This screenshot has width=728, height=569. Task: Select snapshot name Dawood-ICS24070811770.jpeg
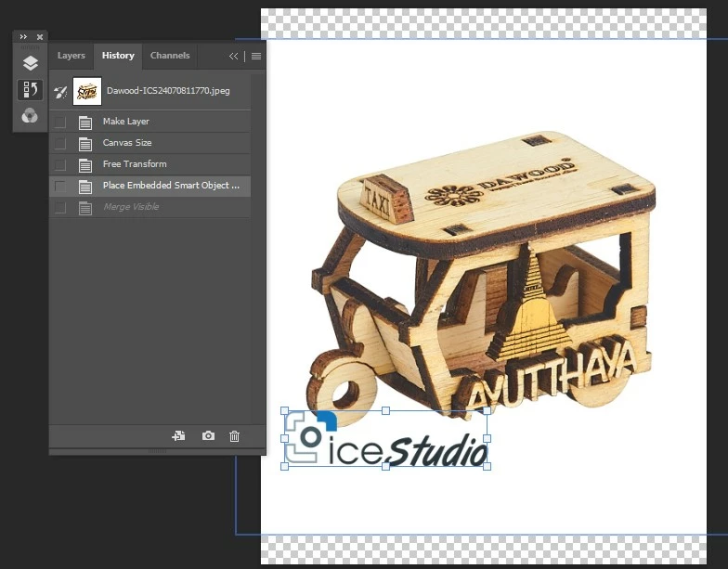[x=168, y=91]
